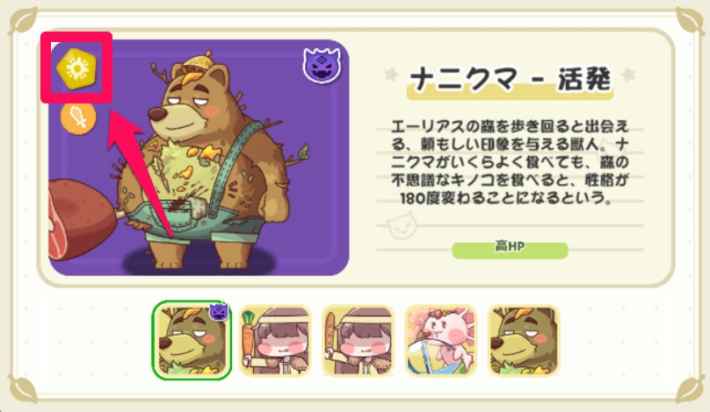
Task: Click the green 高HP tag
Action: pyautogui.click(x=510, y=250)
